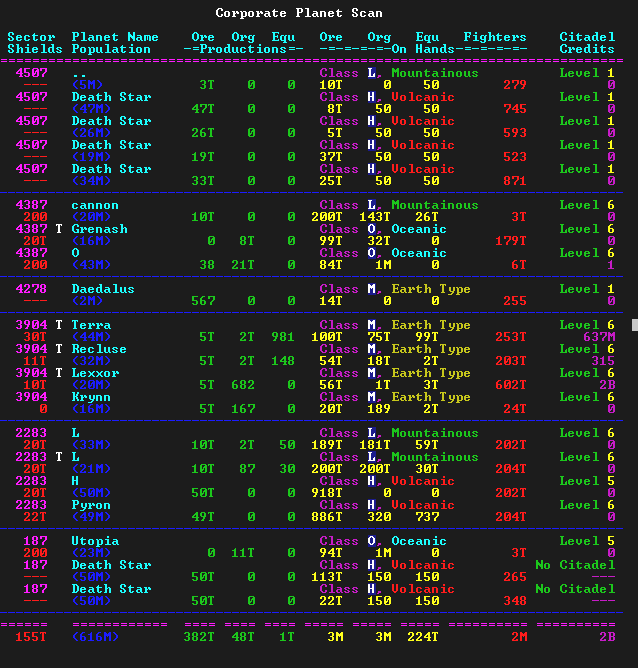Select the Grenash planet row
The height and width of the screenshot is (668, 638).
point(99,229)
